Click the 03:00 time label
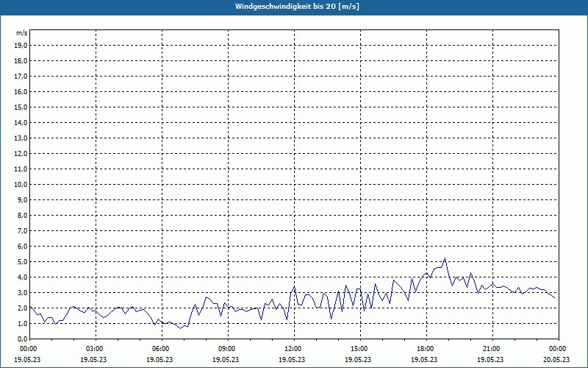This screenshot has height=368, width=588. click(x=96, y=349)
